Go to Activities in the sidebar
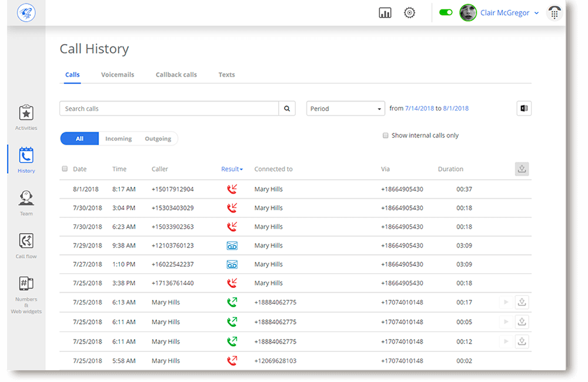Screen dimensions: 588x382 (x=26, y=118)
